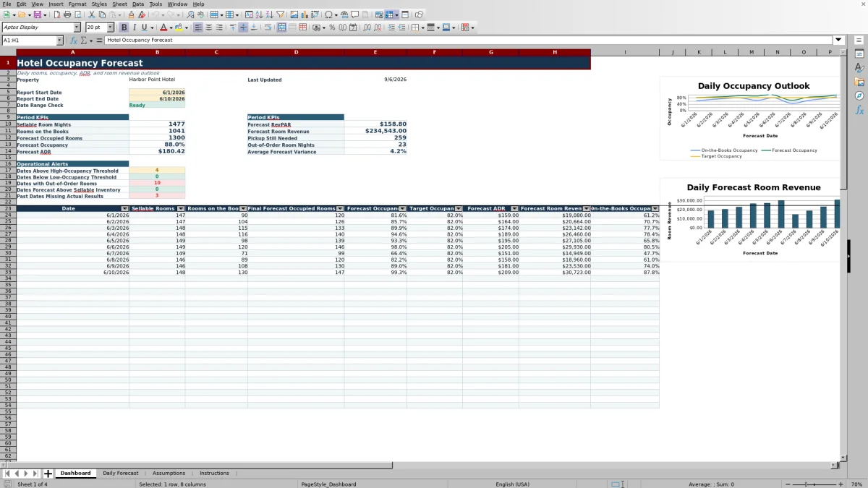Switch to Assumptions sheet tab
868x488 pixels.
click(x=169, y=473)
